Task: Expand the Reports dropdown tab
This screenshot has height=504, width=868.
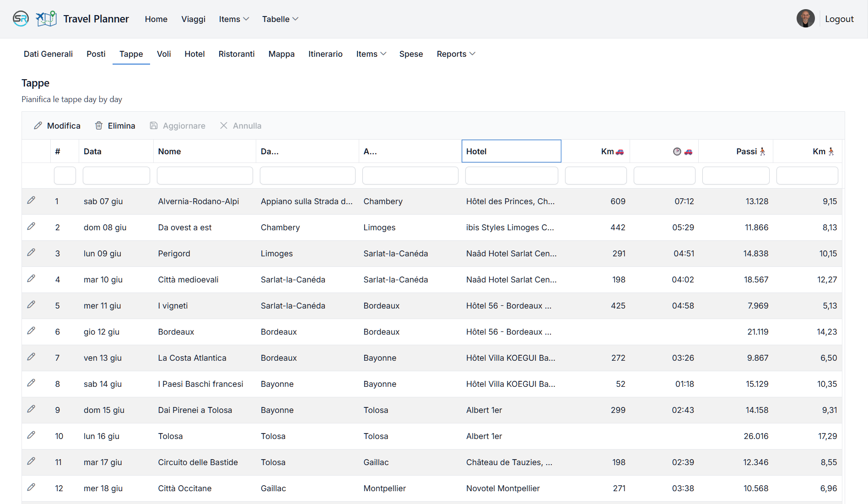Action: [456, 54]
